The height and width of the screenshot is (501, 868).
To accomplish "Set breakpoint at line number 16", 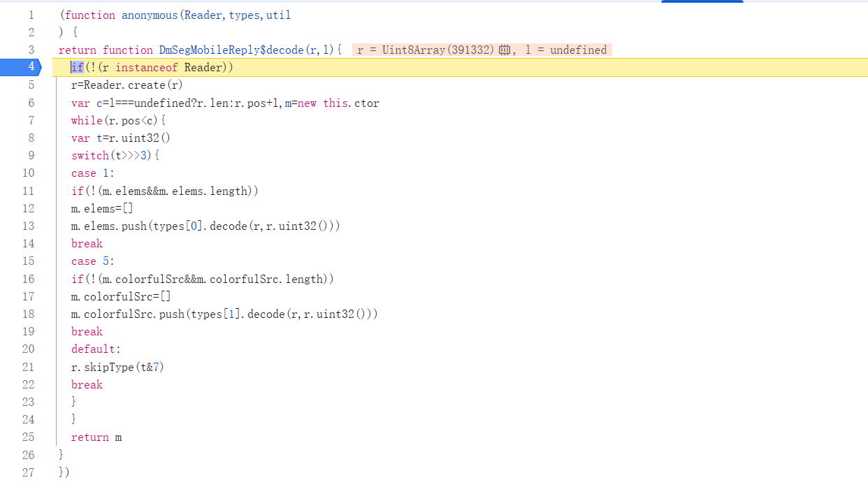I will tap(28, 279).
